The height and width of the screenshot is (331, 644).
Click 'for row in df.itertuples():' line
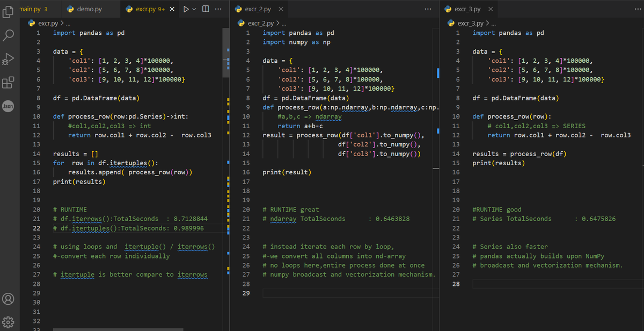[x=105, y=163]
